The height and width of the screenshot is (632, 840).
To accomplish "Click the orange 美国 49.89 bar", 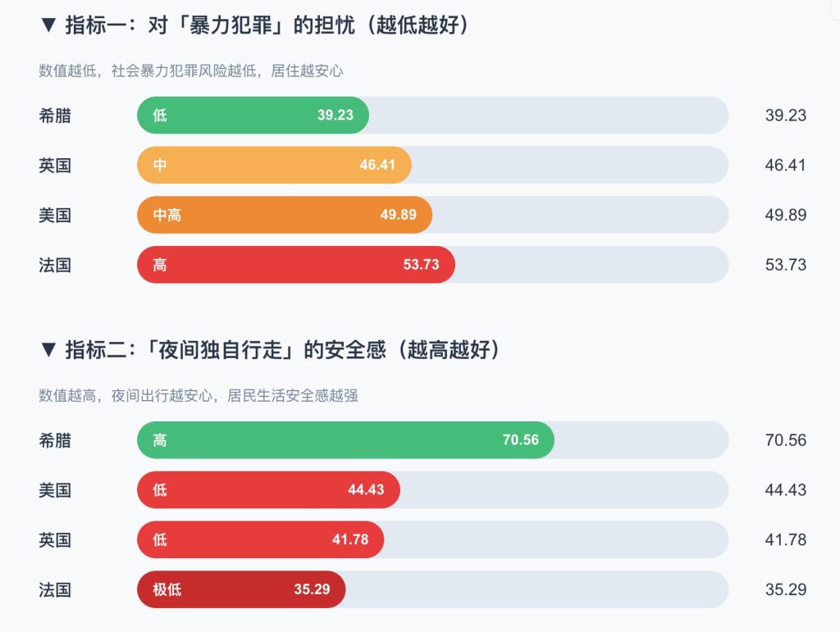I will [284, 215].
